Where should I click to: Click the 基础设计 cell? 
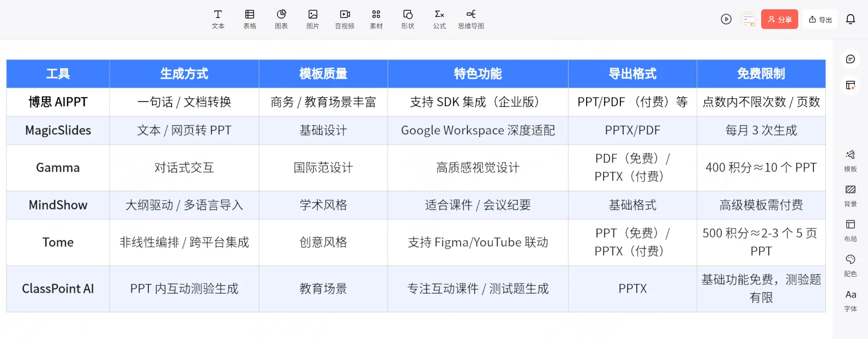click(323, 130)
